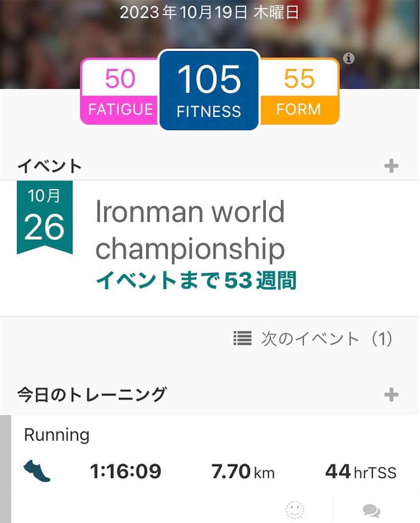
Task: Tap the 今日のトレーニング section header
Action: pos(92,395)
